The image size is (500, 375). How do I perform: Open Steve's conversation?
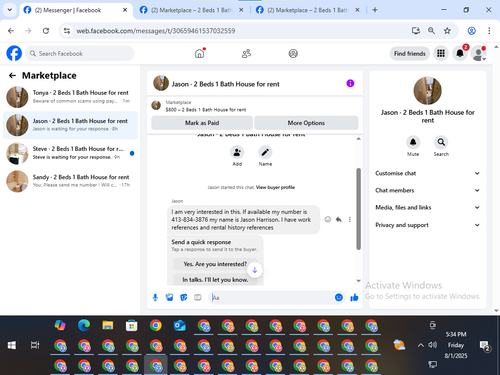pyautogui.click(x=70, y=153)
